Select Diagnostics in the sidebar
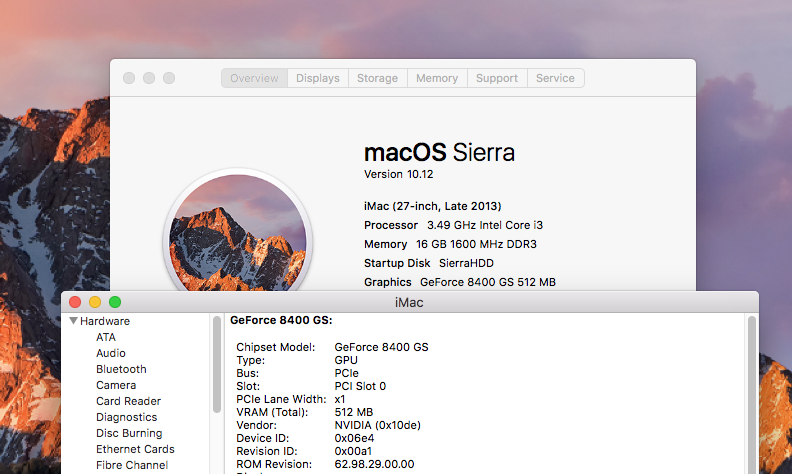 pyautogui.click(x=126, y=417)
